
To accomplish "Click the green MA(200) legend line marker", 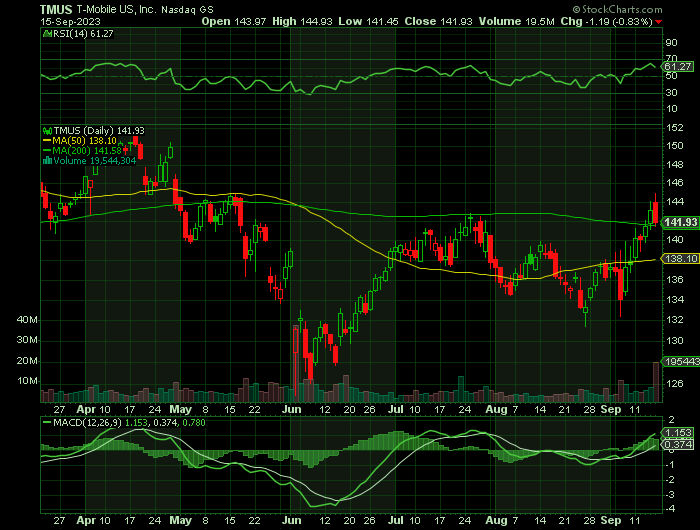I will [x=45, y=150].
